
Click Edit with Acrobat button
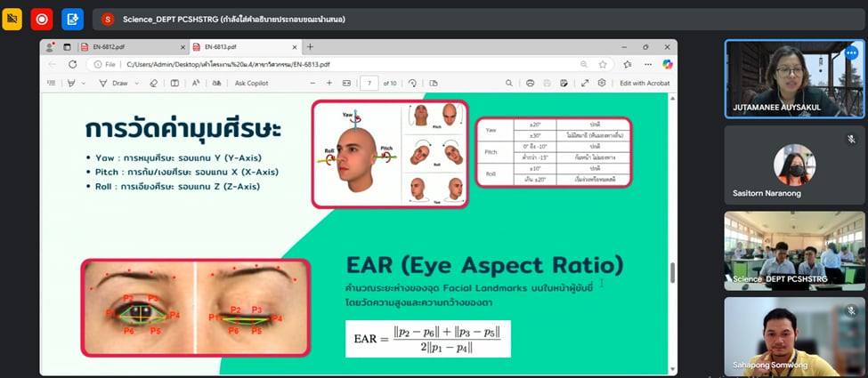(x=645, y=83)
